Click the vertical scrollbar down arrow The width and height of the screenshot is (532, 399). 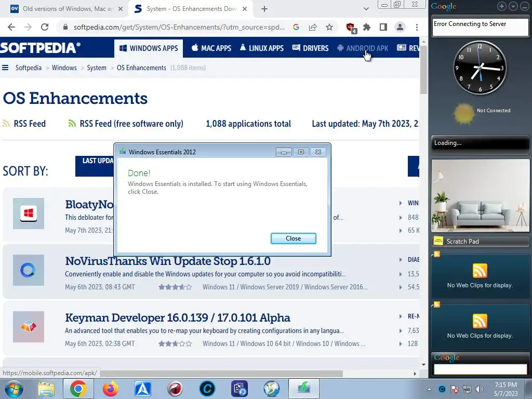(423, 365)
